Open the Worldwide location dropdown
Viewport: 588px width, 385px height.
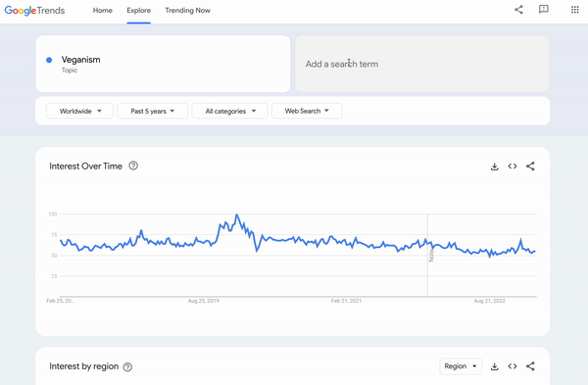pyautogui.click(x=79, y=111)
